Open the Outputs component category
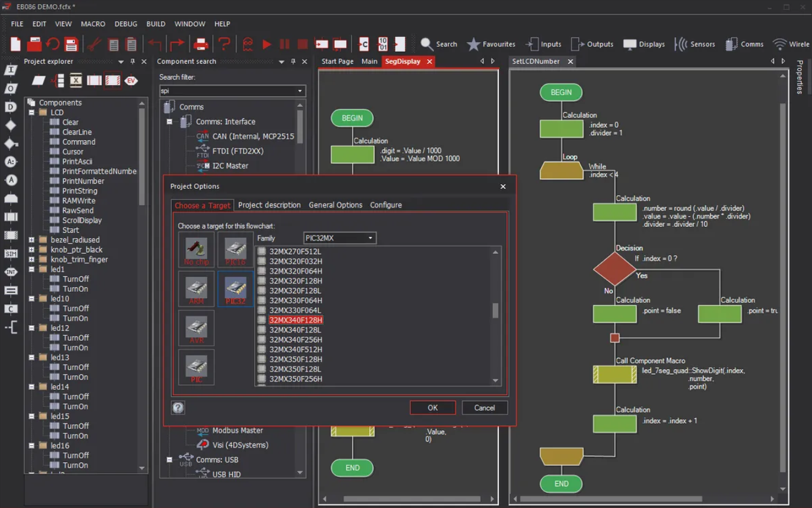This screenshot has height=508, width=812. pyautogui.click(x=592, y=44)
